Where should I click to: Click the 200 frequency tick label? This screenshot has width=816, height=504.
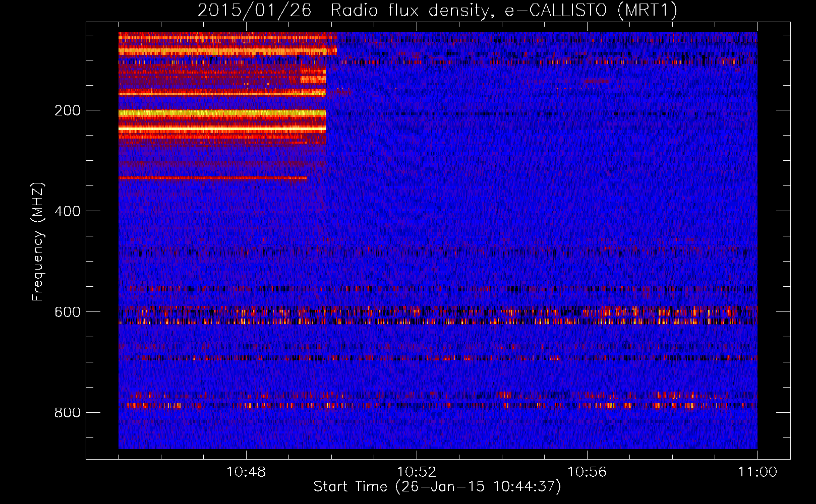68,110
